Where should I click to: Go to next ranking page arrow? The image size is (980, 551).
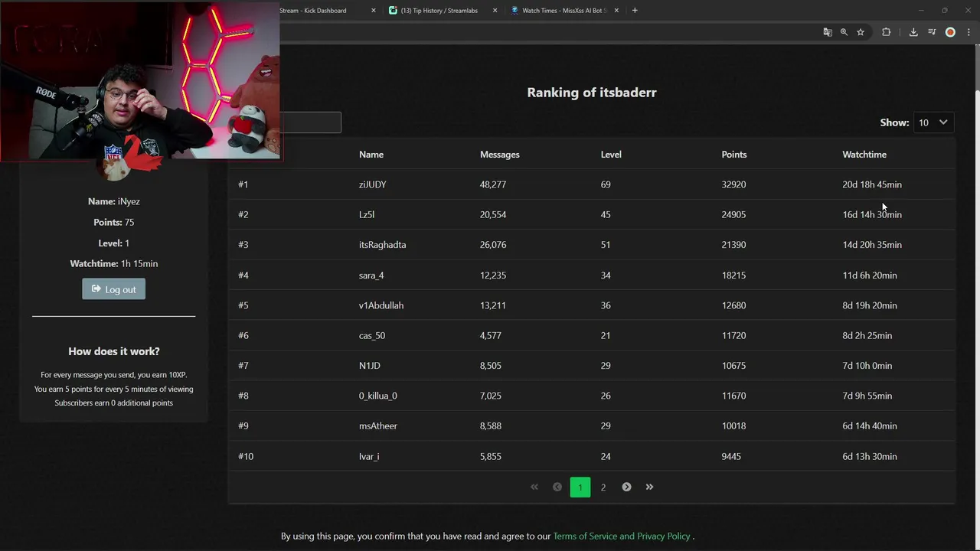click(626, 487)
